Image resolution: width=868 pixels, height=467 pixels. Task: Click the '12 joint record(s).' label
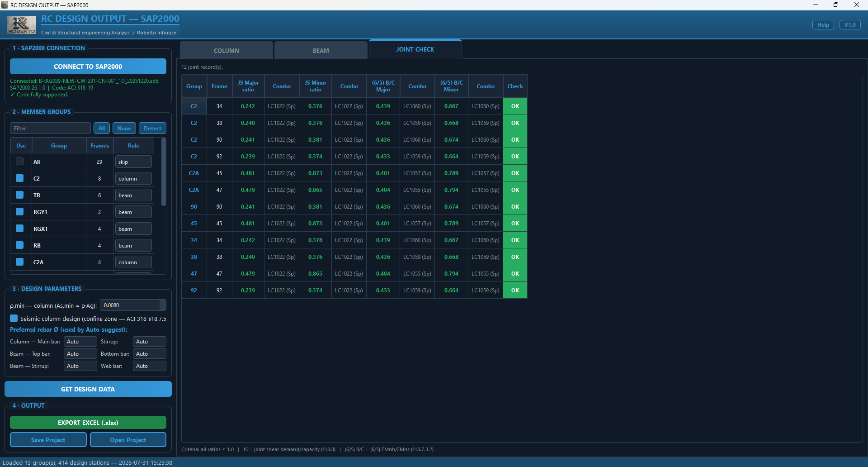pos(202,67)
